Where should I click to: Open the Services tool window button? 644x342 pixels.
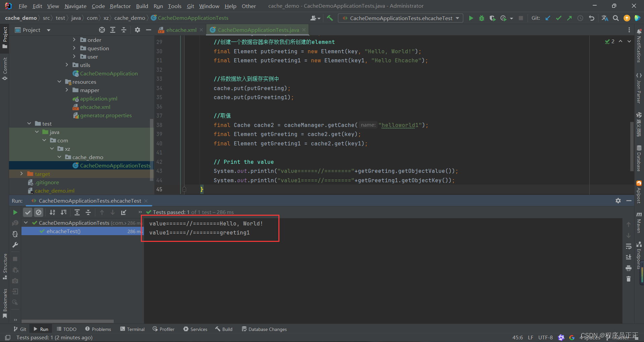click(x=195, y=329)
